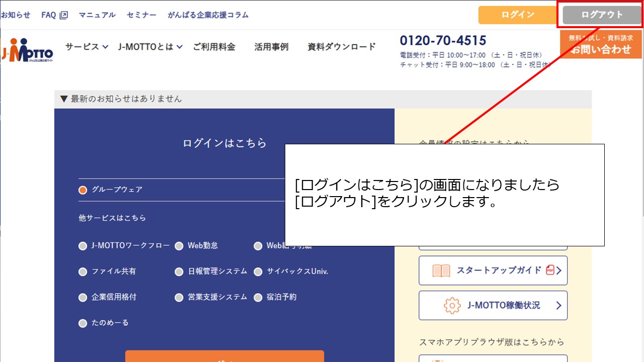Screen dimensions: 644x362
Task: Click the orange ログイン button
Action: pos(518,15)
